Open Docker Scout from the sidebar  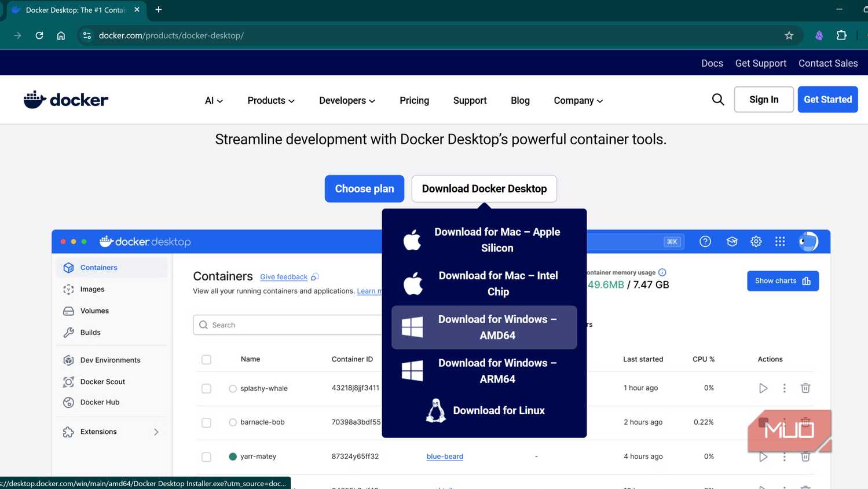102,381
